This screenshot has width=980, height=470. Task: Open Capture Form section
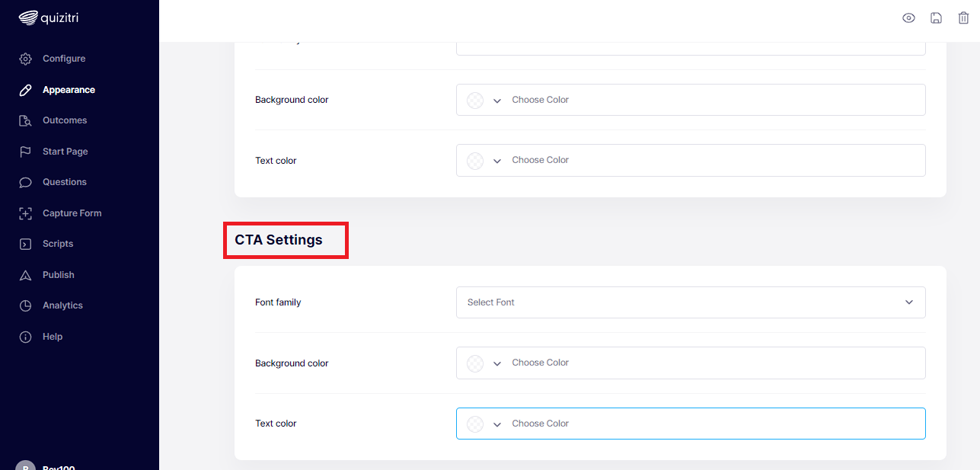72,213
